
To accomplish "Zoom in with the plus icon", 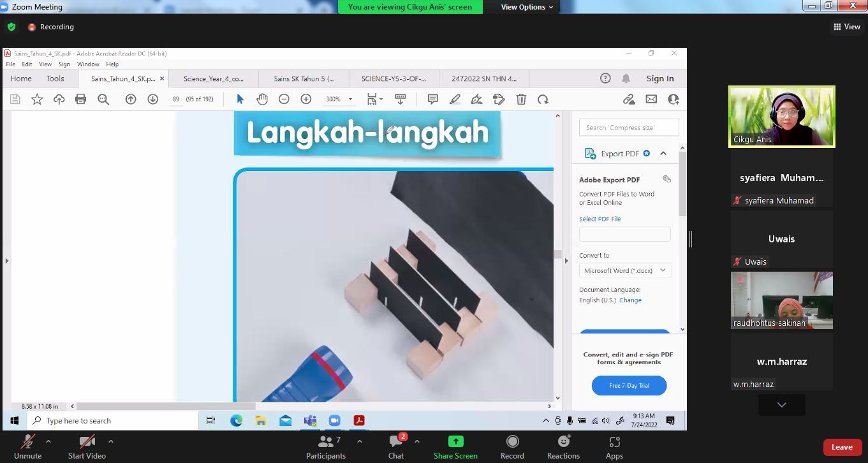I will [x=306, y=99].
